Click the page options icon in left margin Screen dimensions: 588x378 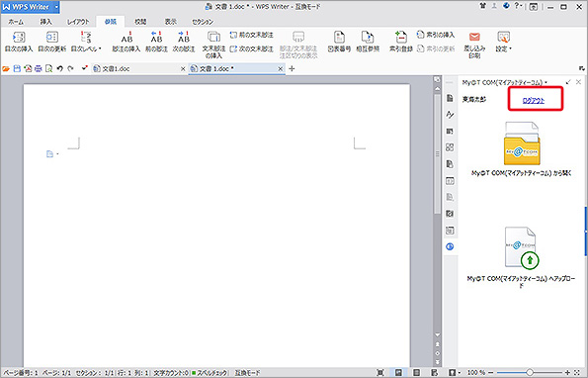51,154
